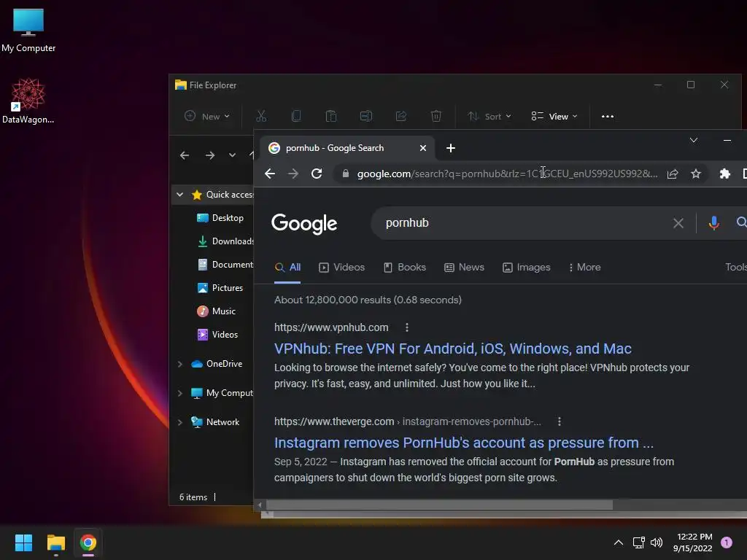Click the Paste icon in File Explorer toolbar
747x560 pixels.
331,116
